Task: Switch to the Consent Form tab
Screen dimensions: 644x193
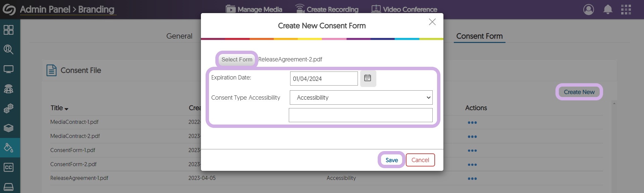Action: [x=479, y=36]
